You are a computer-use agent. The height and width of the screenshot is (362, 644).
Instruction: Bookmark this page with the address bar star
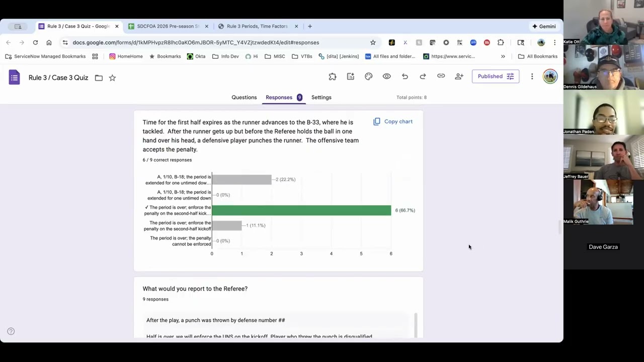373,42
